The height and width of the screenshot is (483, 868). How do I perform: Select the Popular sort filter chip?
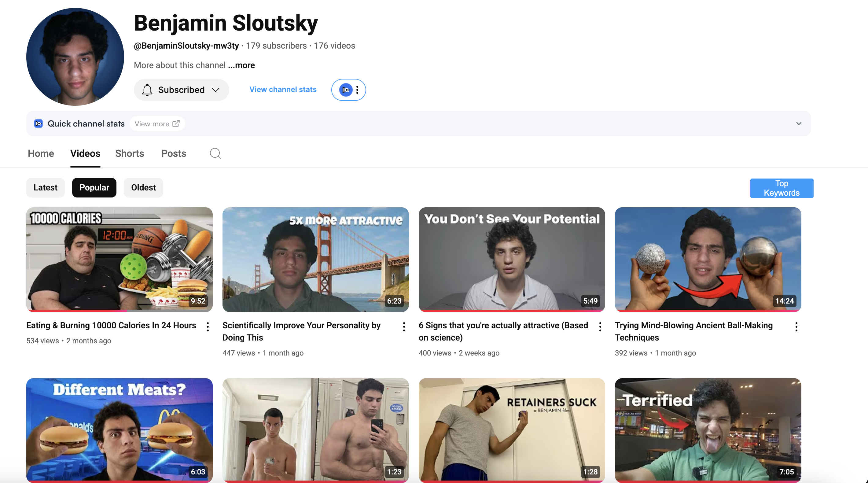94,187
